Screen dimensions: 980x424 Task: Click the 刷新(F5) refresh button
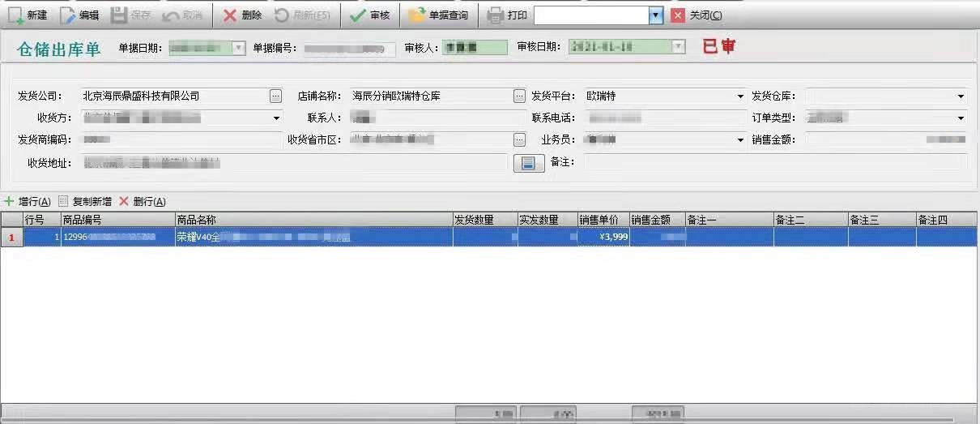(302, 15)
